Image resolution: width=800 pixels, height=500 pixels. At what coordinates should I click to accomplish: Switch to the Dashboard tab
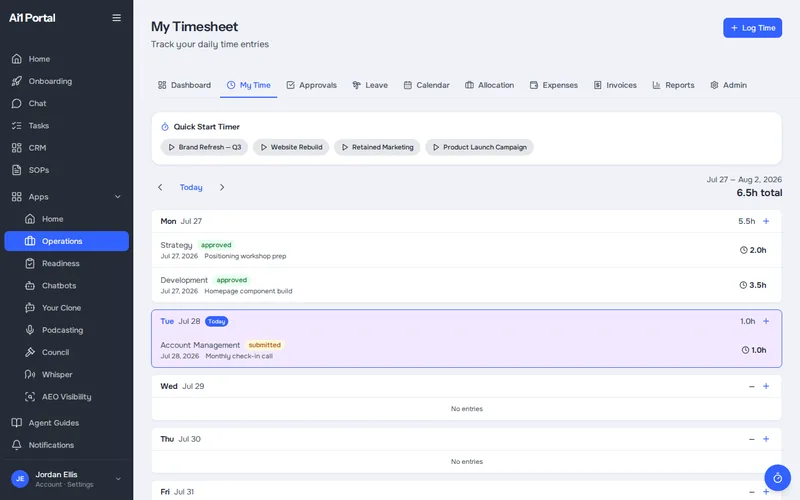(184, 85)
